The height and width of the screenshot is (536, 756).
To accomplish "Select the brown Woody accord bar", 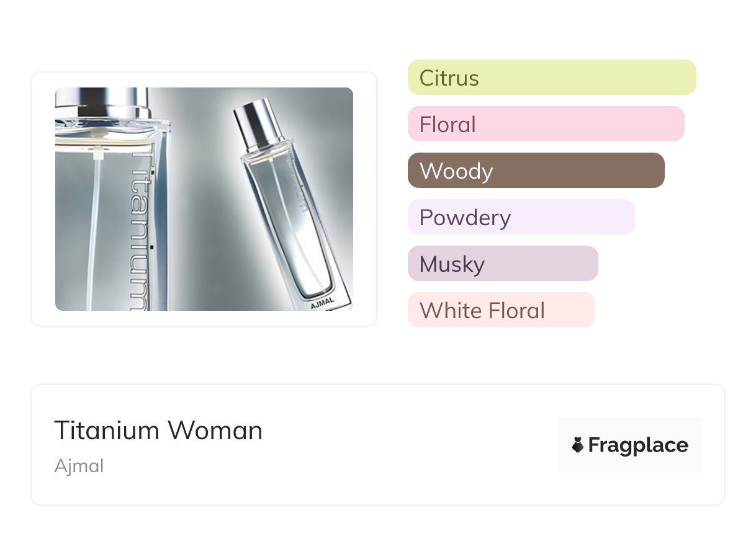I will 536,171.
